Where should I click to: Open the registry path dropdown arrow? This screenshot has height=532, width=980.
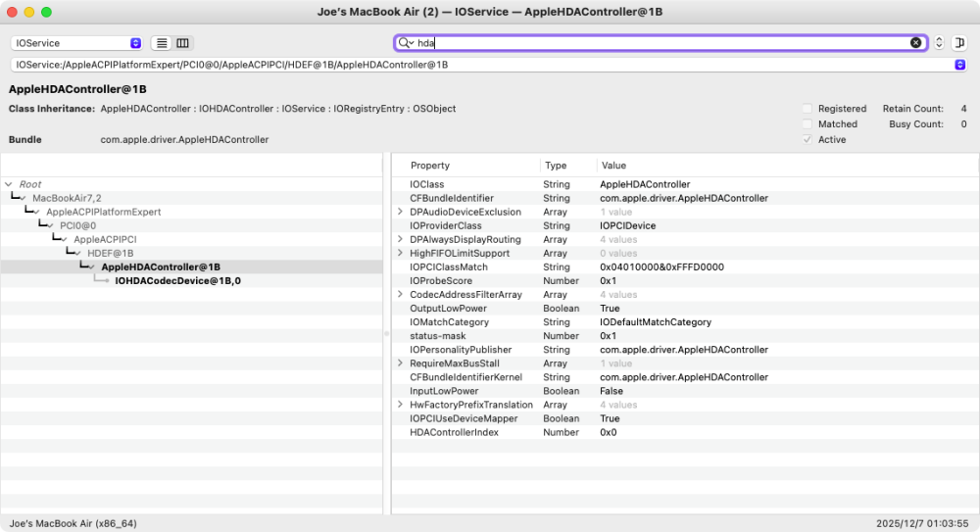tap(960, 65)
